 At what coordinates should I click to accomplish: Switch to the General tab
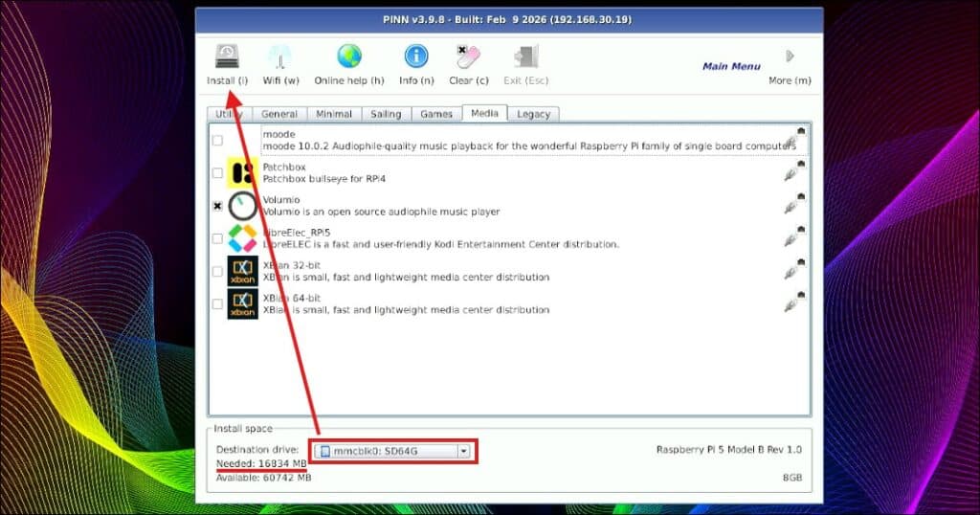pyautogui.click(x=279, y=114)
